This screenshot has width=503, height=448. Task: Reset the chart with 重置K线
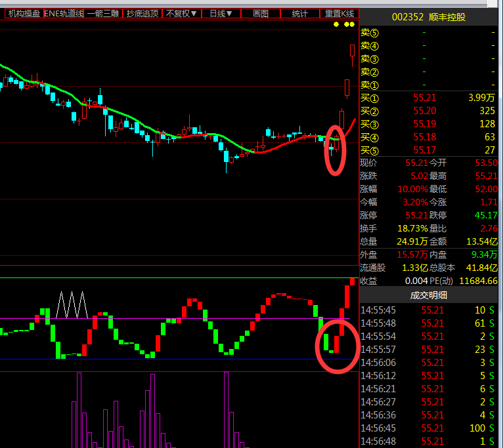tap(339, 14)
